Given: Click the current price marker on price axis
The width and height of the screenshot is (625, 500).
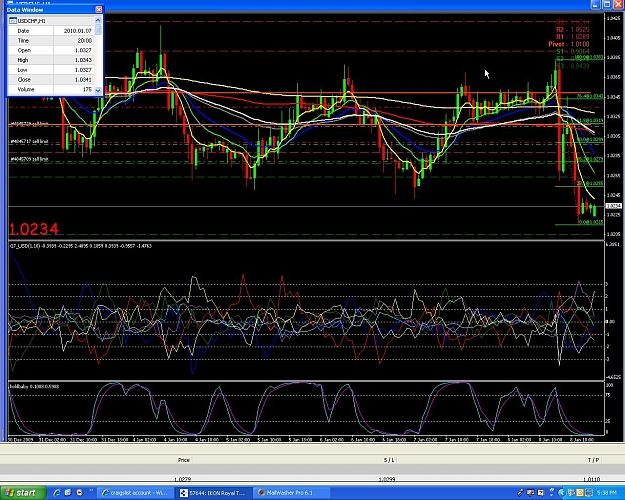Looking at the screenshot, I should [x=613, y=206].
